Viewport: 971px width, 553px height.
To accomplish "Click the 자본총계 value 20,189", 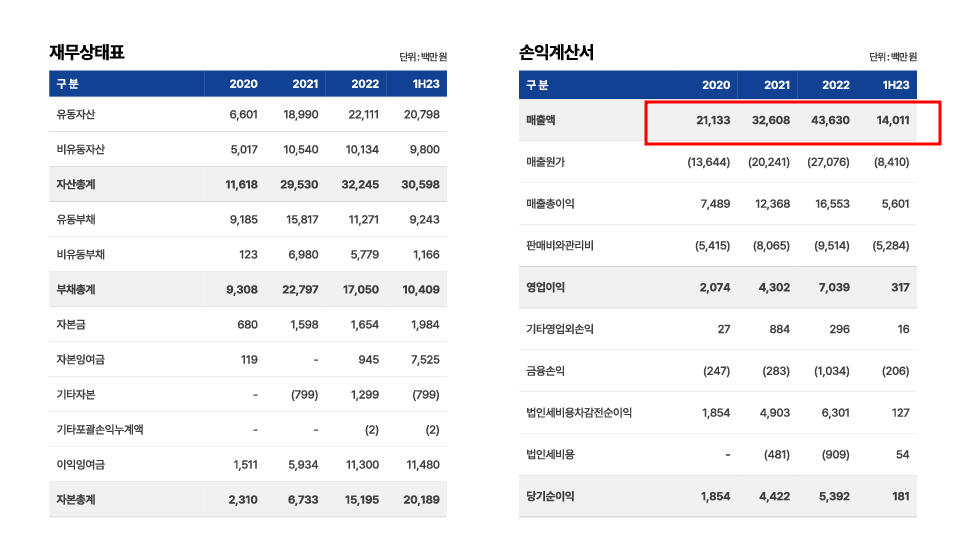I will click(x=422, y=499).
